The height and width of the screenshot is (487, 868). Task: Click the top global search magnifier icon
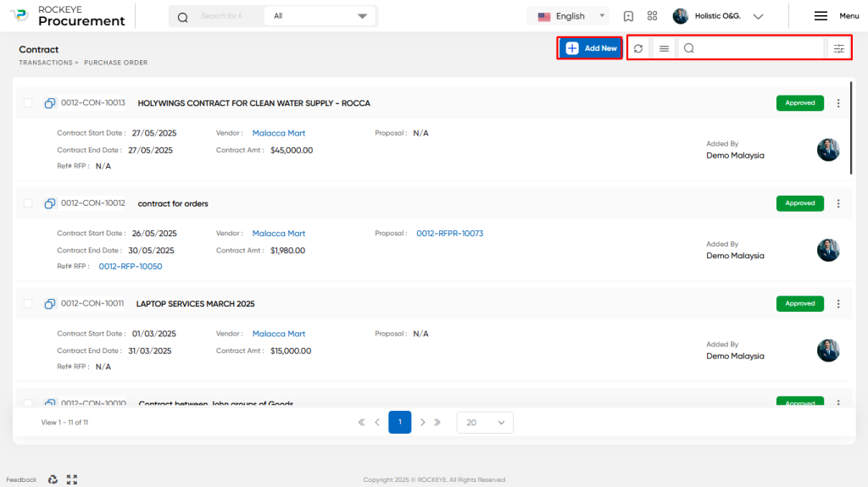coord(183,17)
